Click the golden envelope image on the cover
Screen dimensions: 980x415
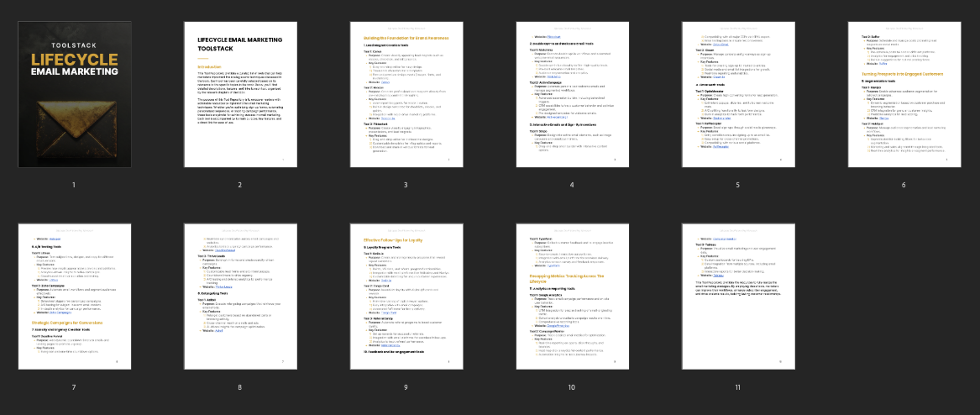74,126
